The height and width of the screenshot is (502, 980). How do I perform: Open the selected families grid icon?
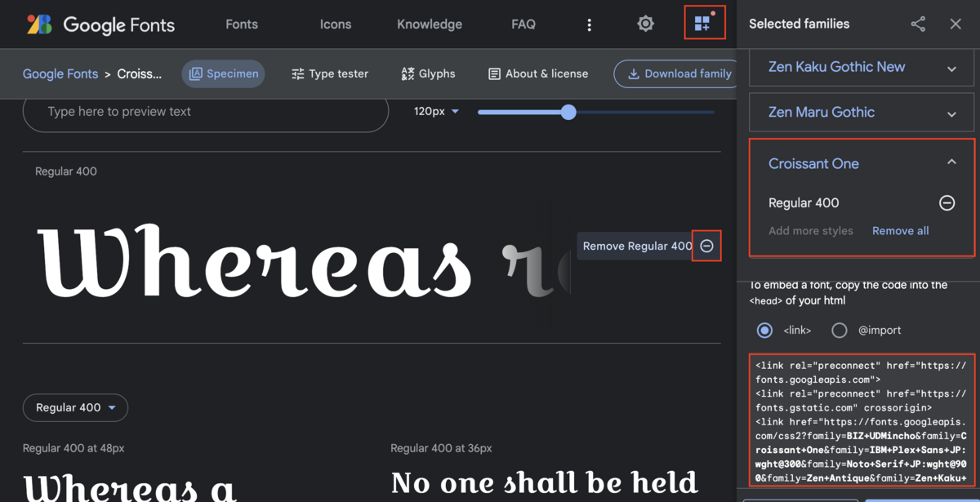[704, 23]
